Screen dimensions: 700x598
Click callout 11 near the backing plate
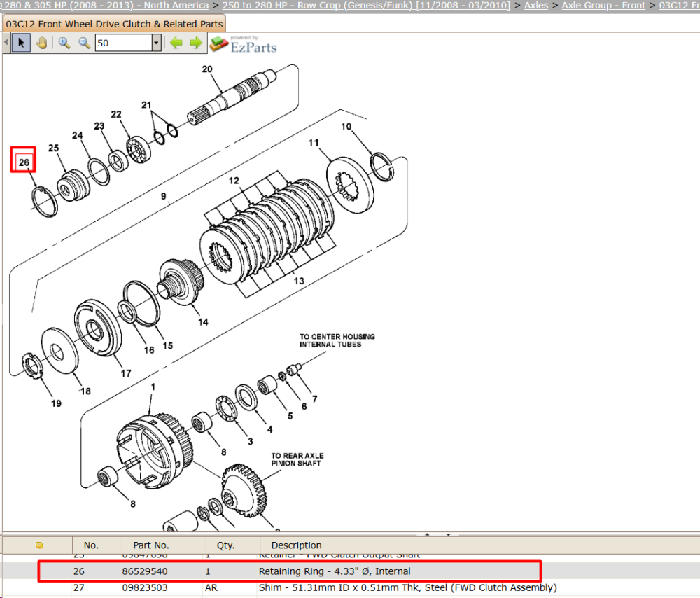click(x=314, y=143)
